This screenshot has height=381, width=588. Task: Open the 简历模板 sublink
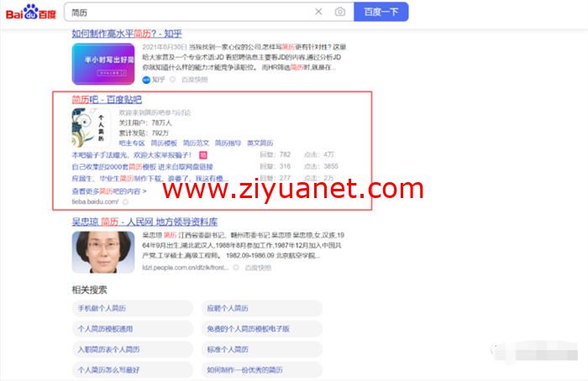(164, 144)
